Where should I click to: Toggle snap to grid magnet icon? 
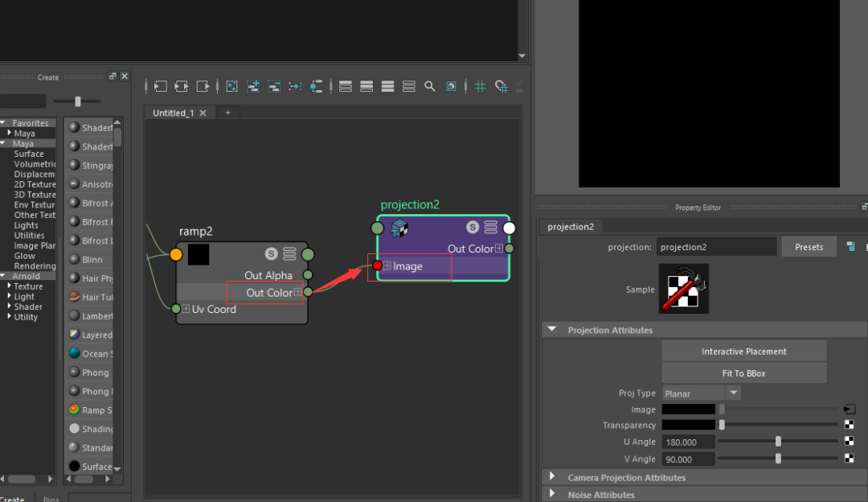(502, 86)
